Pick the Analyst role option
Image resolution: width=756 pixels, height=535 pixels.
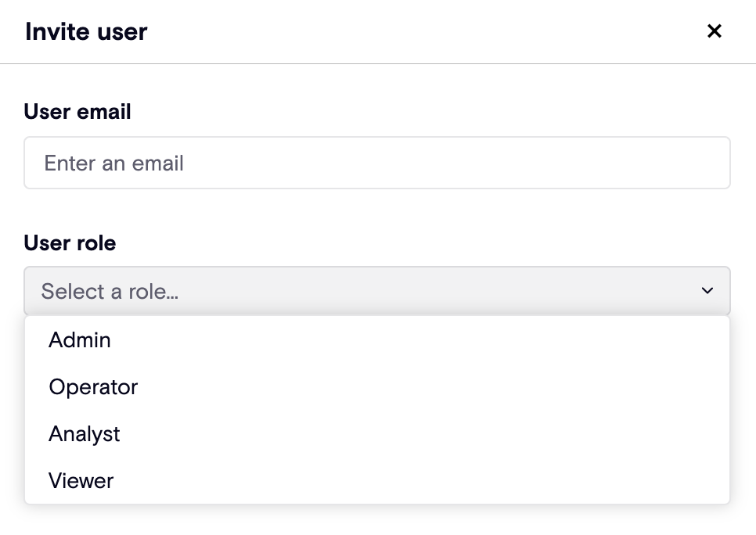[x=85, y=434]
